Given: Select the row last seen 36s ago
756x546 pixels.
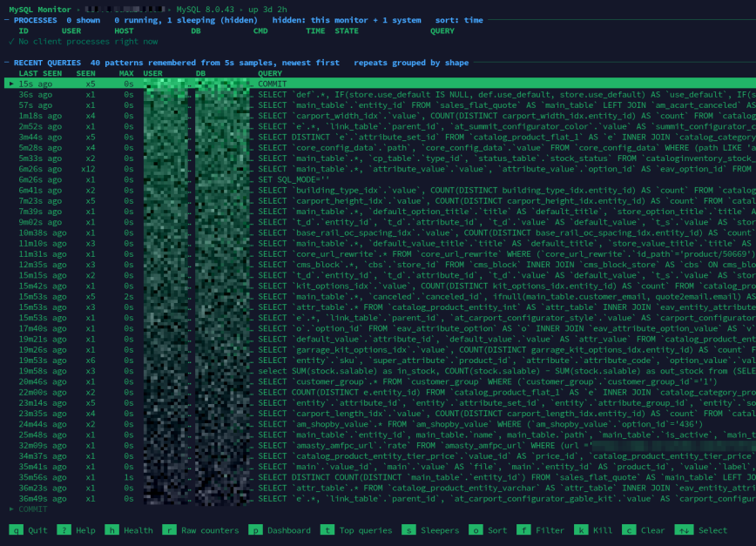Looking at the screenshot, I should [380, 94].
